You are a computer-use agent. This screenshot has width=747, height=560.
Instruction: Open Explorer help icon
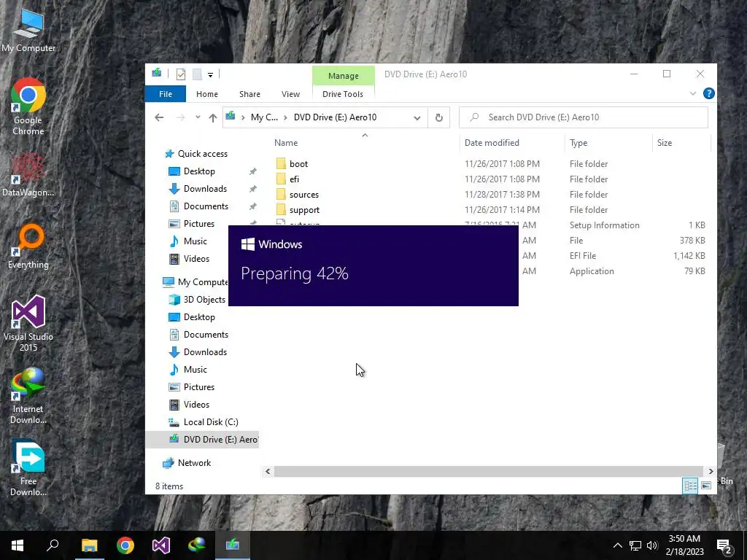click(708, 94)
